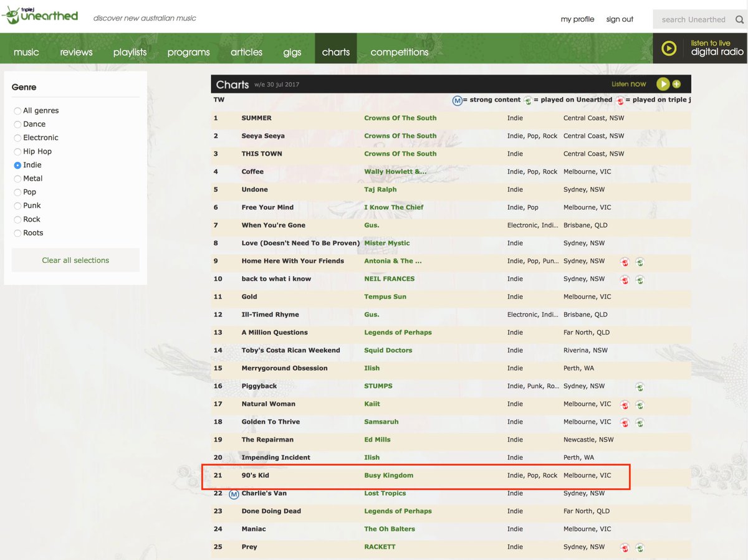Click green Unearthed icon in Natural Woman row

point(640,405)
